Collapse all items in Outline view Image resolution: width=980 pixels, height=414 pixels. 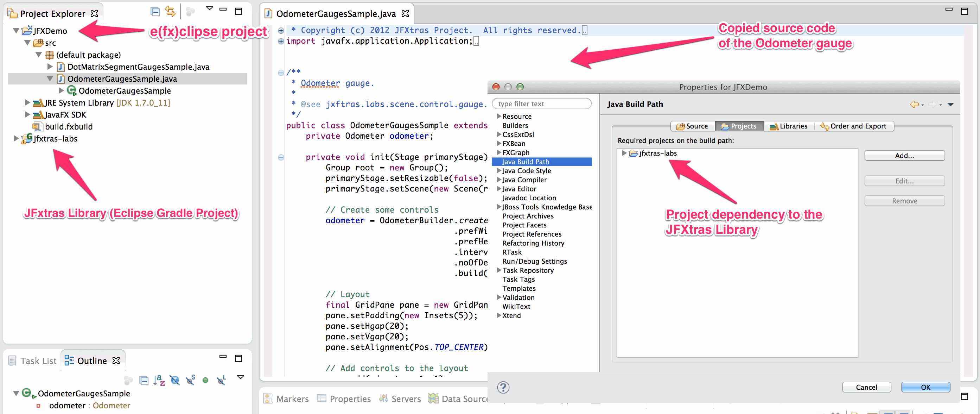[x=144, y=380]
